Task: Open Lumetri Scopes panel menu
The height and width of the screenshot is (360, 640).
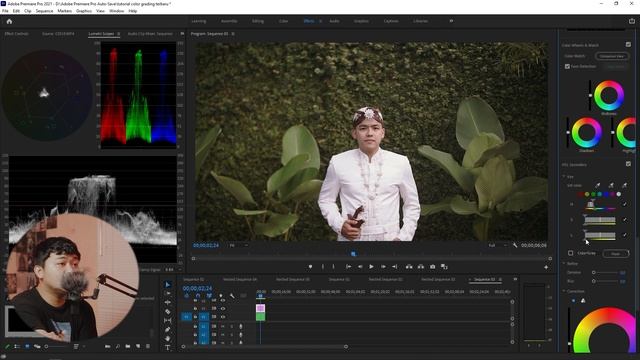Action: (118, 34)
